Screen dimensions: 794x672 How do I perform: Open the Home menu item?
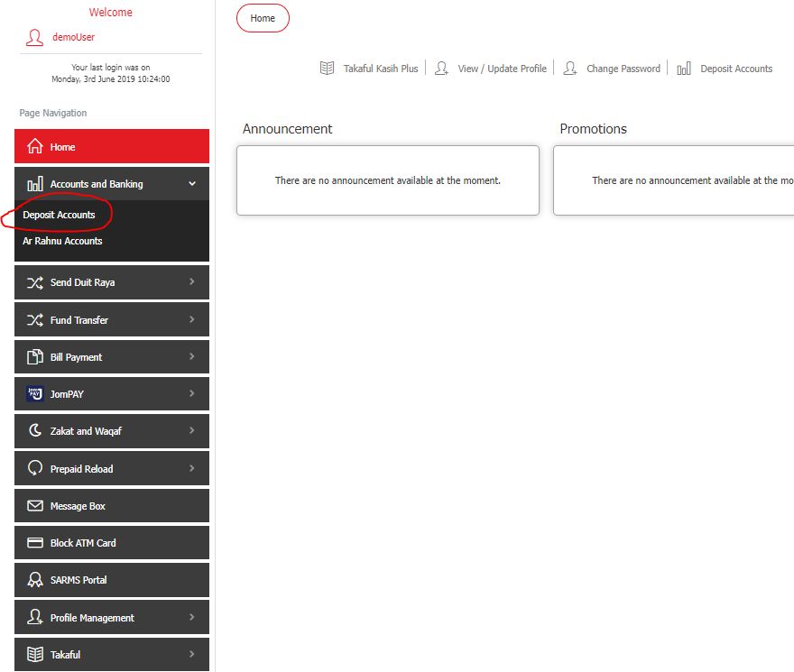111,146
